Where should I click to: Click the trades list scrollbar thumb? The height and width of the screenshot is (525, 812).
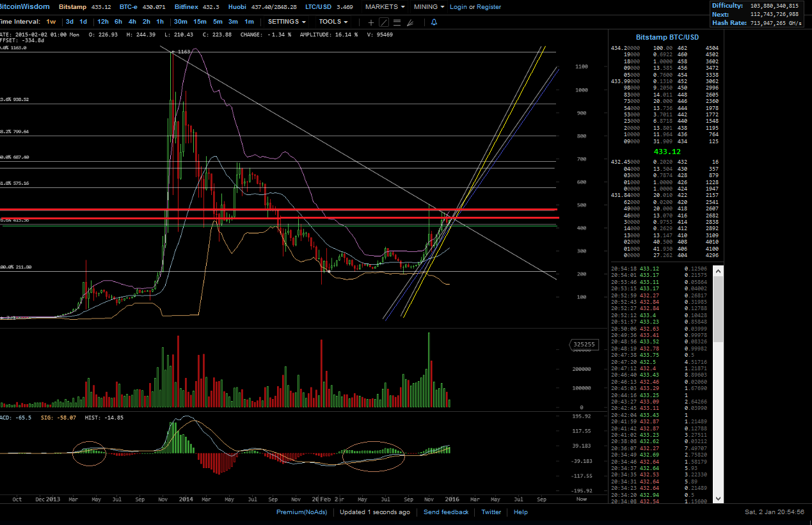[718, 310]
